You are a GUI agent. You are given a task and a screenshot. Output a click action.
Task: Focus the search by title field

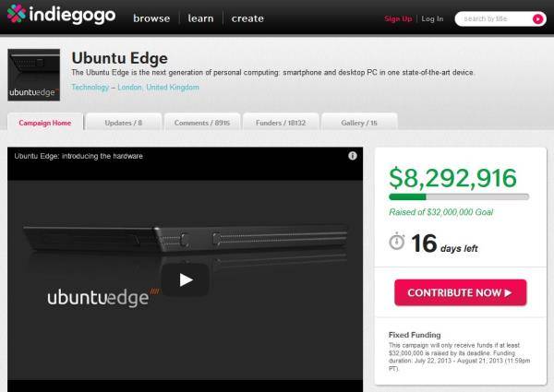[x=495, y=18]
